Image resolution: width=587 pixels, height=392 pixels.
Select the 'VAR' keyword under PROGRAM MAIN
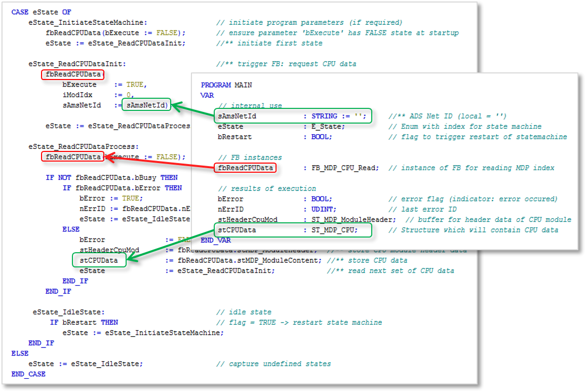point(207,95)
